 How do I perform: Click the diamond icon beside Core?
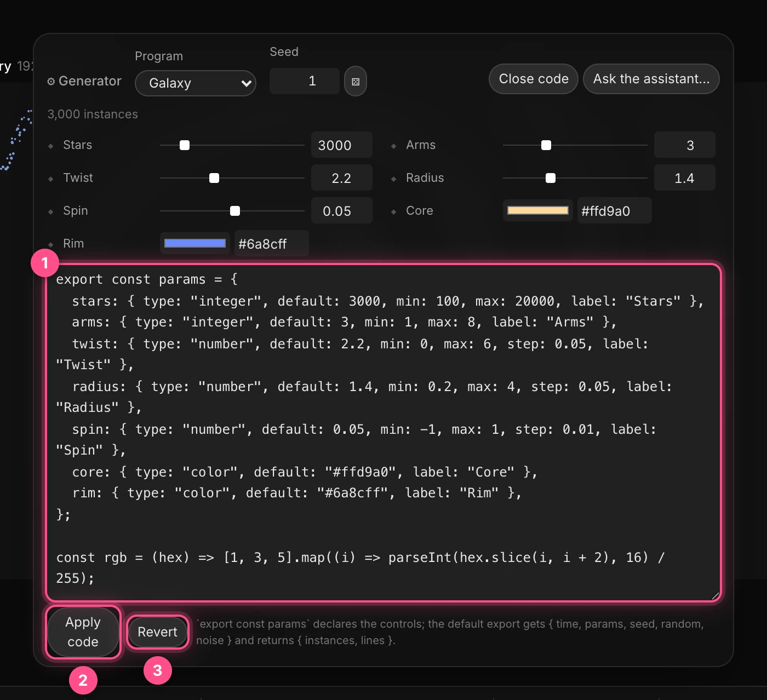394,211
